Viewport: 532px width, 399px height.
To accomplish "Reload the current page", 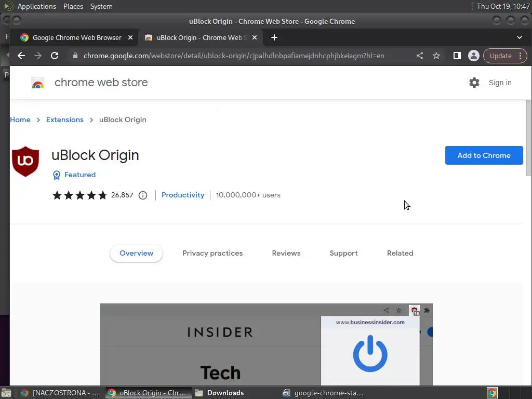I will click(x=55, y=56).
